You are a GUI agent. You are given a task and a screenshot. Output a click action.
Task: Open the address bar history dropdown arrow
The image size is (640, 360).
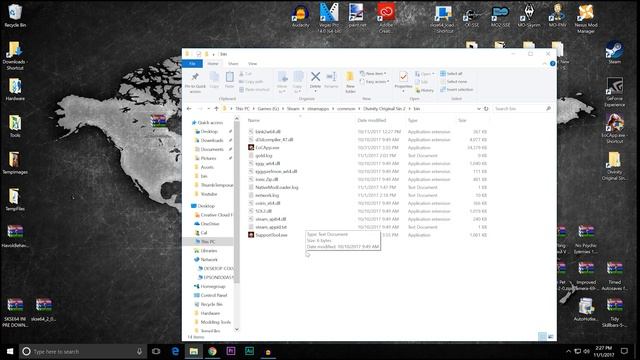pyautogui.click(x=478, y=109)
